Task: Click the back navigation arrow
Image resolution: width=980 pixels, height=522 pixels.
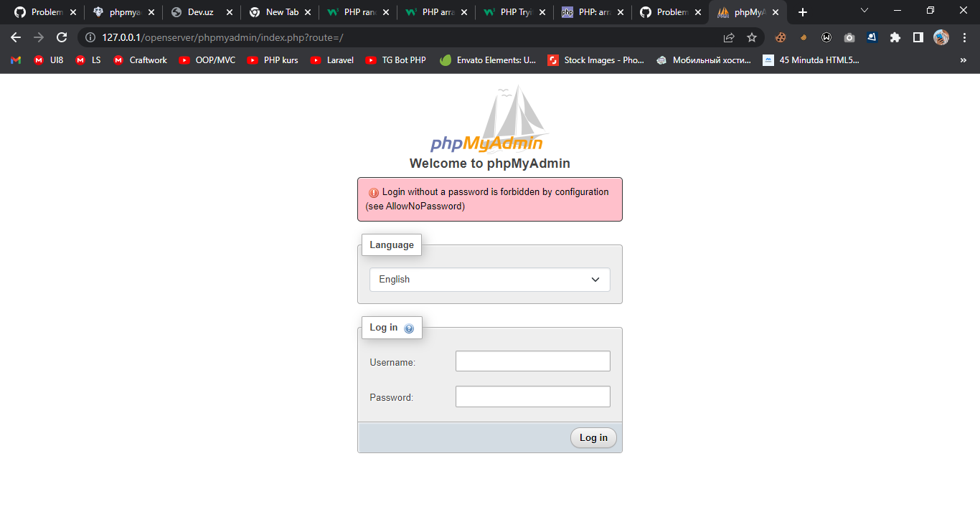Action: click(x=15, y=37)
